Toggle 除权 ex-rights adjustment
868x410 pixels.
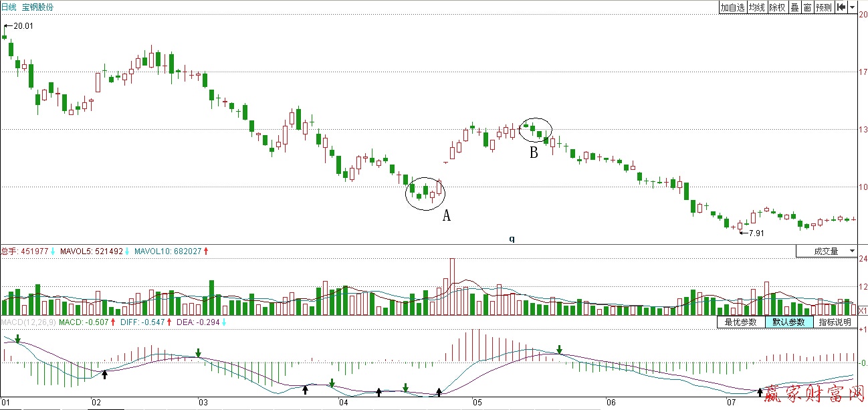(x=777, y=7)
